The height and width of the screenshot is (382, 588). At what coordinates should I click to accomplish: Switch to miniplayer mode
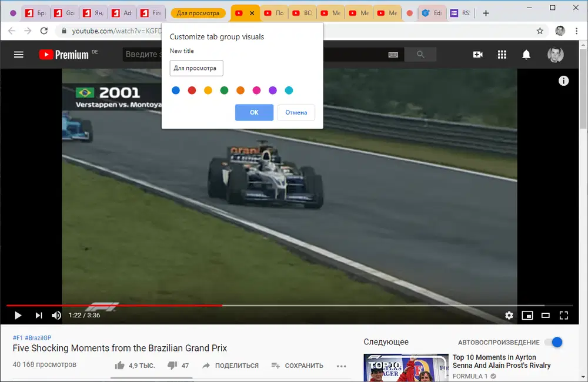pyautogui.click(x=527, y=315)
